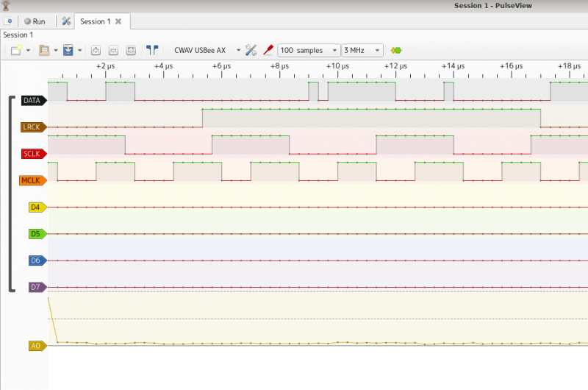Viewport: 588px width, 390px height.
Task: Click the add protocol decoder icon
Action: point(396,51)
